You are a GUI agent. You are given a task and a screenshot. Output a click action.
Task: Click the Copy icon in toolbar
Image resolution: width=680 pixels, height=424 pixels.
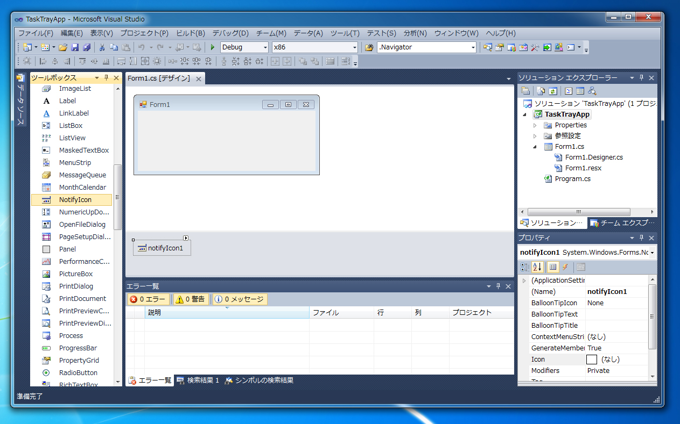(x=114, y=47)
